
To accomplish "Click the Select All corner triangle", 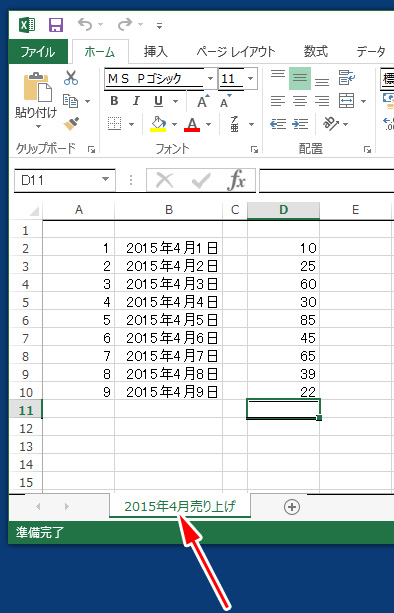I will click(x=34, y=211).
